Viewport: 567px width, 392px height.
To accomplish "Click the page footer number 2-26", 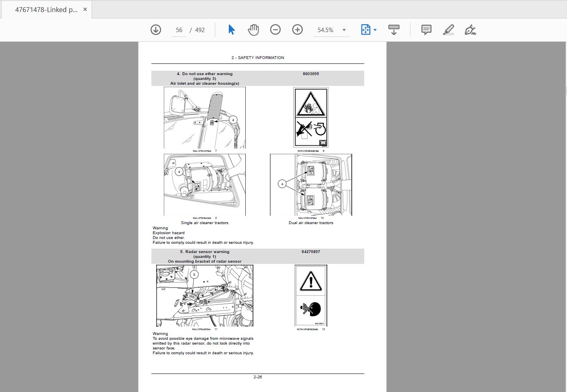I will (x=258, y=377).
